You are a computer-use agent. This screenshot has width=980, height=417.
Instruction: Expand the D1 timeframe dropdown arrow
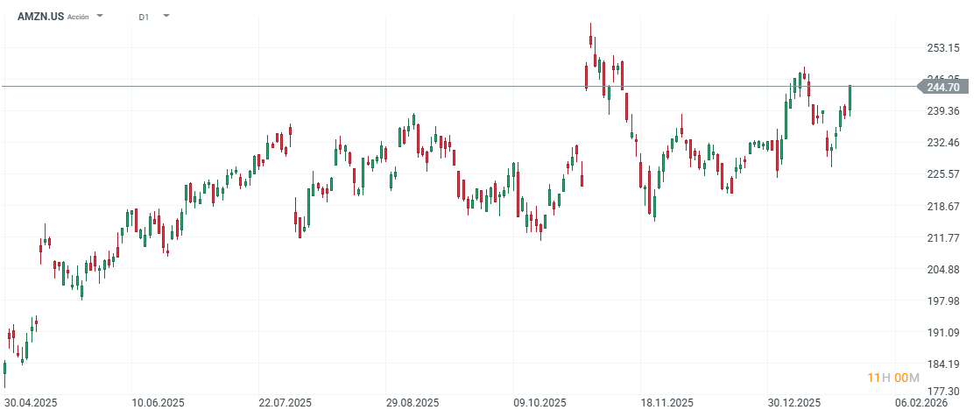[x=166, y=16]
